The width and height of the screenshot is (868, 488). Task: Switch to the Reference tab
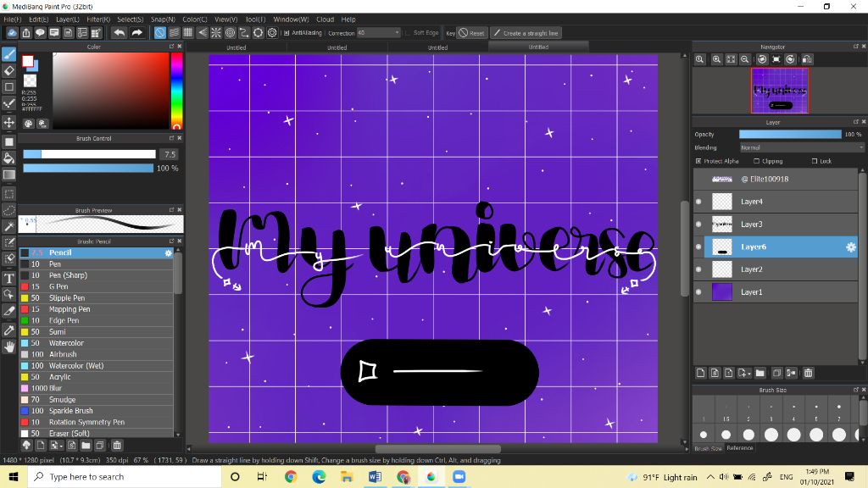pos(739,447)
